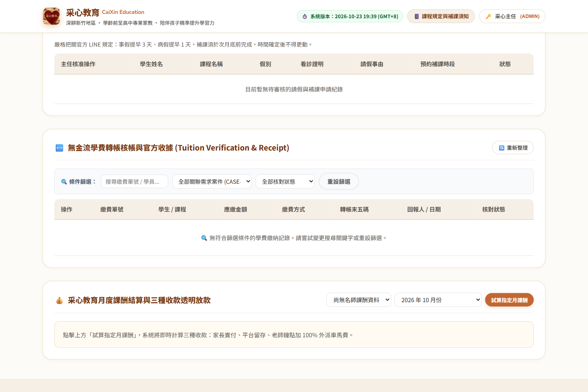Image resolution: width=588 pixels, height=392 pixels.
Task: Click the magnifier icon in empty-results message
Action: tap(204, 238)
